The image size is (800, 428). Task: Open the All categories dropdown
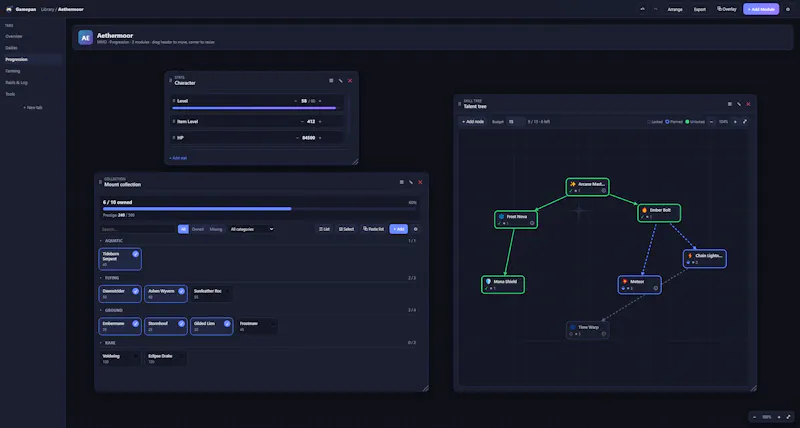point(252,229)
